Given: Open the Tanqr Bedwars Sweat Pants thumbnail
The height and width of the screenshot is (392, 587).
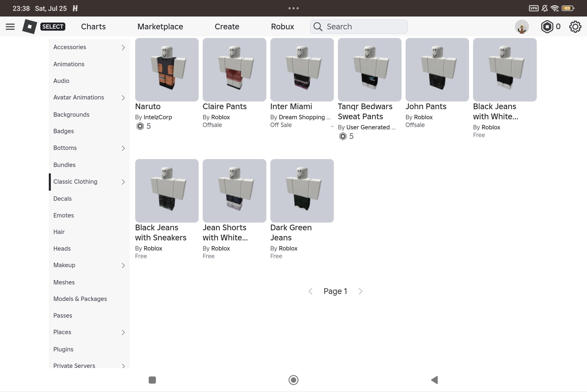Looking at the screenshot, I should tap(369, 70).
